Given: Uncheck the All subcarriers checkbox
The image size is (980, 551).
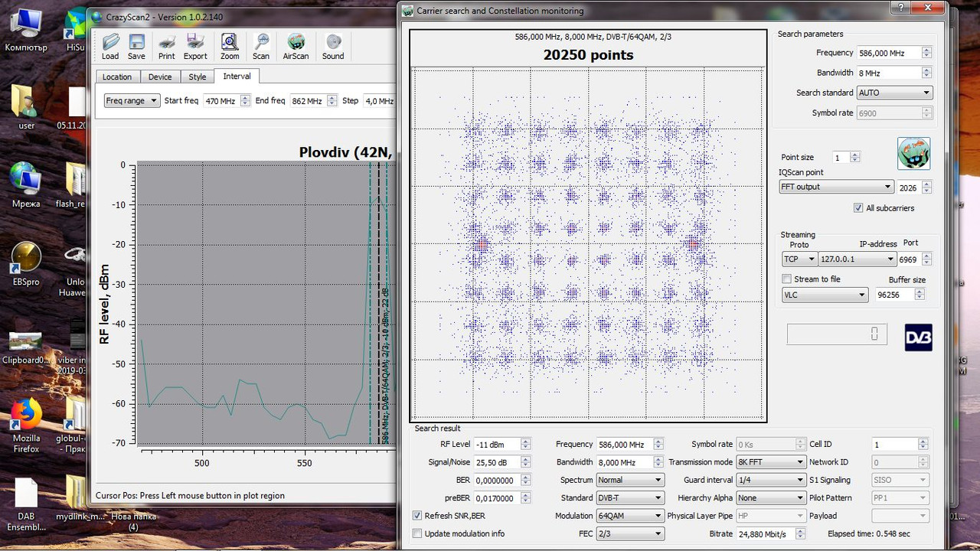Looking at the screenshot, I should click(858, 208).
